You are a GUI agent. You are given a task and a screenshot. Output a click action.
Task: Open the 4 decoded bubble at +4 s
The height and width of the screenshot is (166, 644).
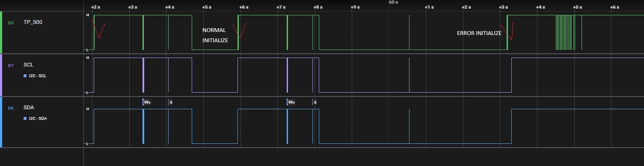tap(171, 102)
